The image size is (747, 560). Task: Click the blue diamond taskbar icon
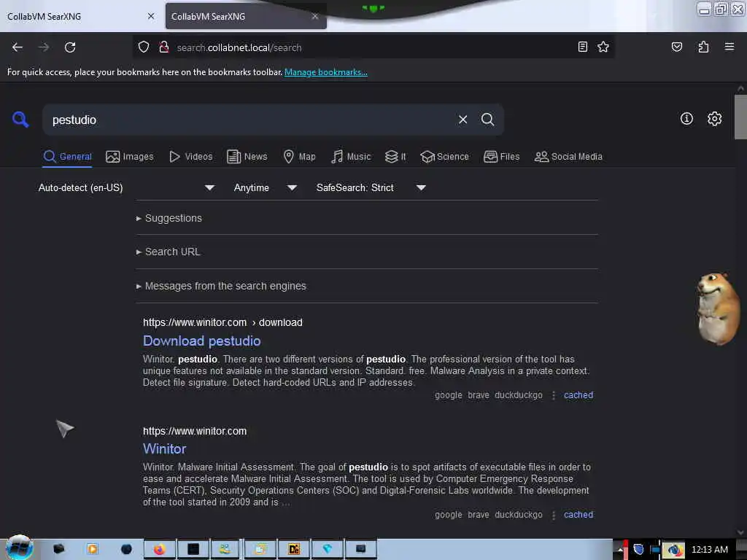click(327, 550)
